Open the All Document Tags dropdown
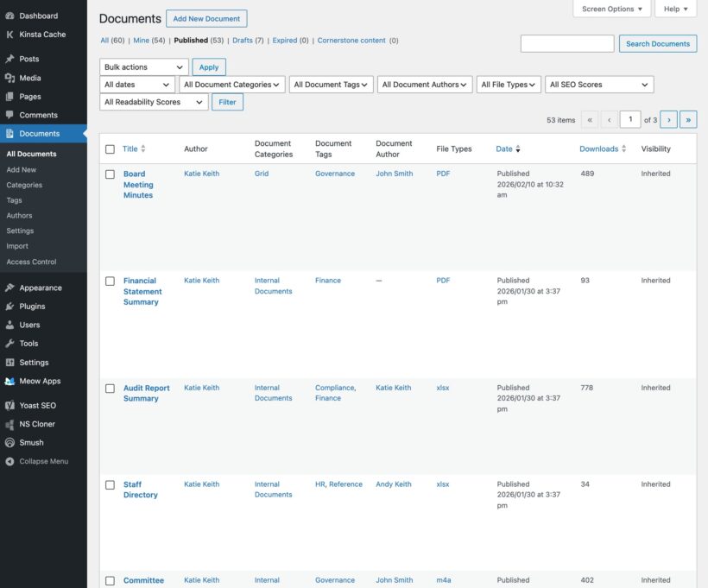The height and width of the screenshot is (588, 708). [331, 85]
